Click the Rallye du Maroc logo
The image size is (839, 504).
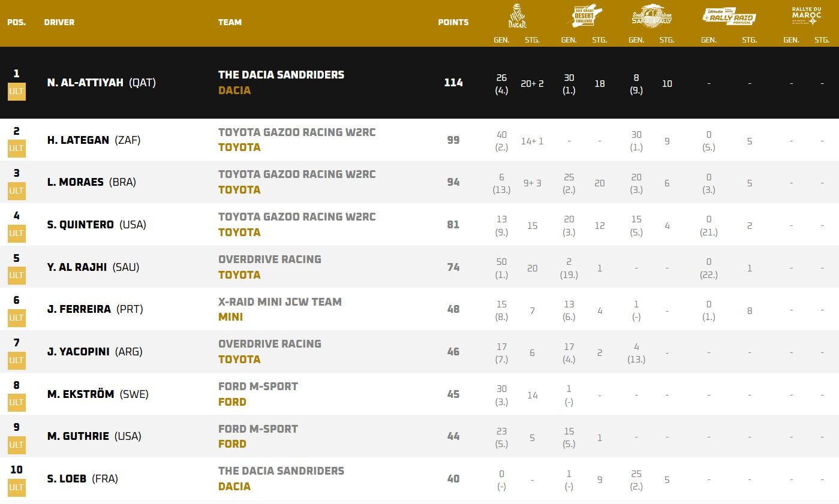pyautogui.click(x=806, y=16)
